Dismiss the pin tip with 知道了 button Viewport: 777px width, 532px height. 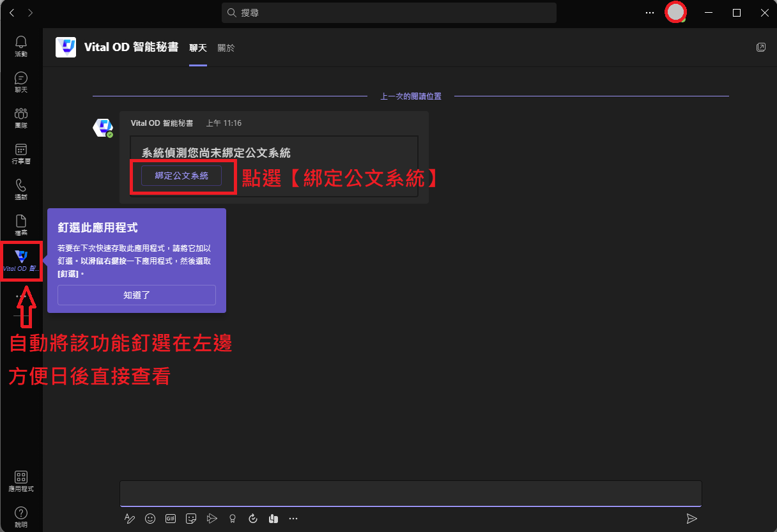(x=137, y=295)
